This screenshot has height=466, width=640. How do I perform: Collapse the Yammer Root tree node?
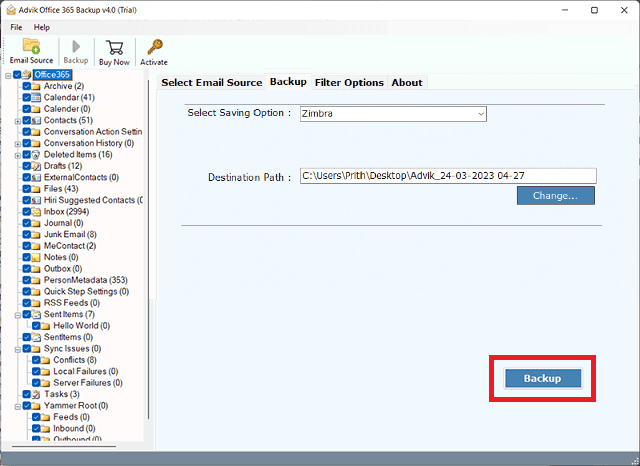(18, 406)
